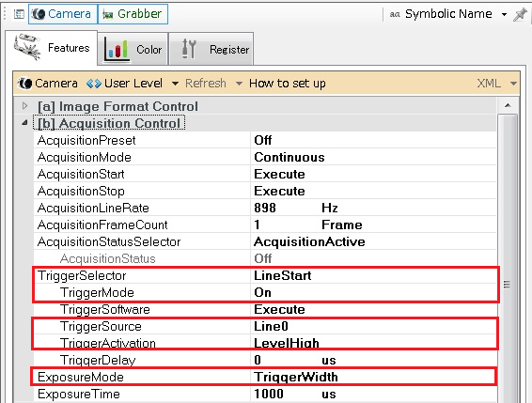532x403 pixels.
Task: Select the TriggerSelector label
Action: [82, 275]
